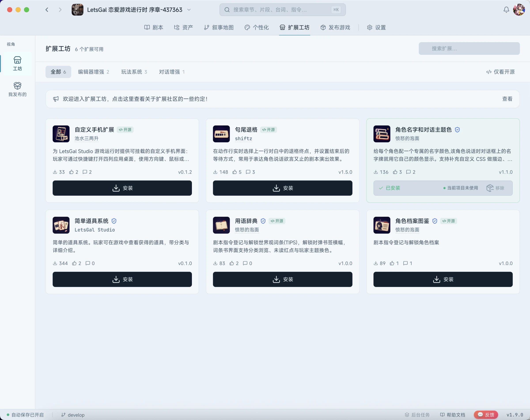Open the 设置 settings tab
530x420 pixels.
click(376, 28)
